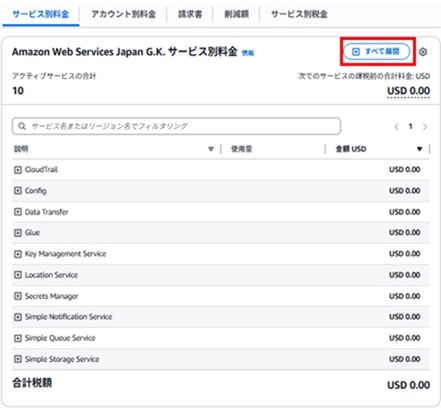Image resolution: width=441 pixels, height=408 pixels.
Task: Click the 合計税額 USD 0.00 total
Action: click(x=408, y=385)
